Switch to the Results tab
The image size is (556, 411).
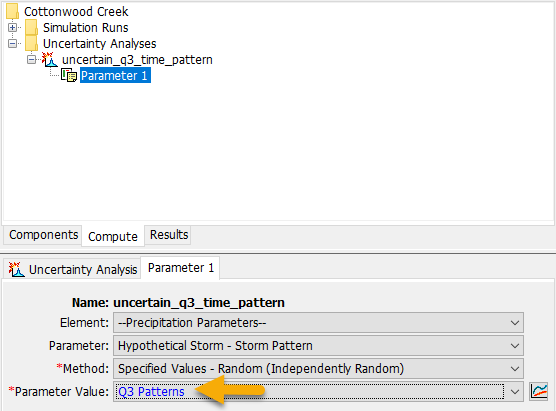169,235
